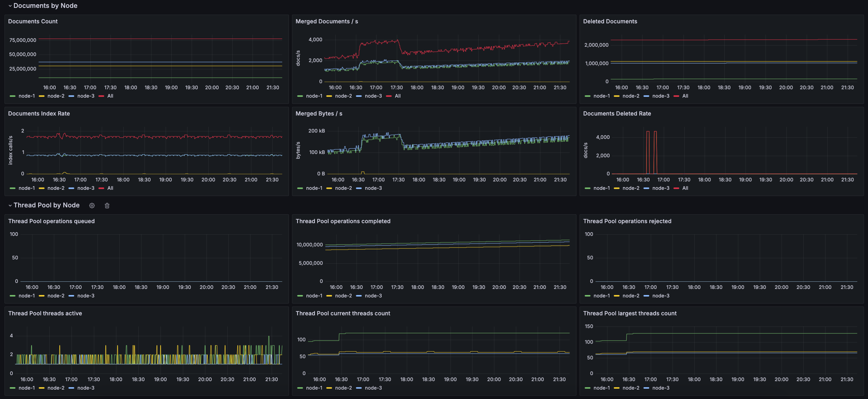
Task: Open the Thread Pool operations completed panel title
Action: (x=343, y=221)
